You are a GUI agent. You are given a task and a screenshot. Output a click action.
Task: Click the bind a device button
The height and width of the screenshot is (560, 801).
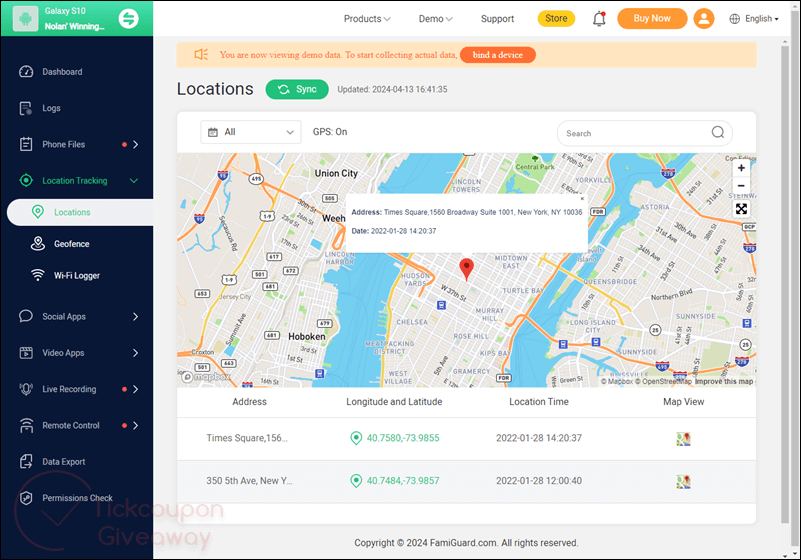click(x=498, y=55)
